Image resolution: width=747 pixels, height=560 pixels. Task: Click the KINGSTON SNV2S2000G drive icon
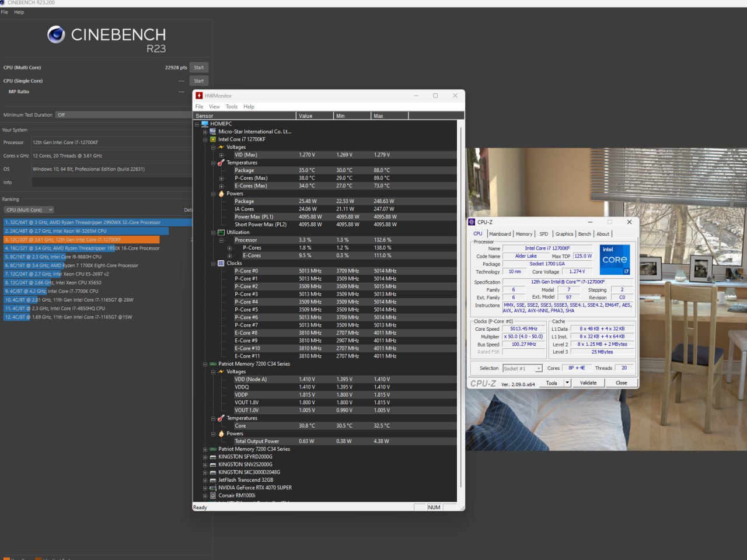(x=213, y=464)
